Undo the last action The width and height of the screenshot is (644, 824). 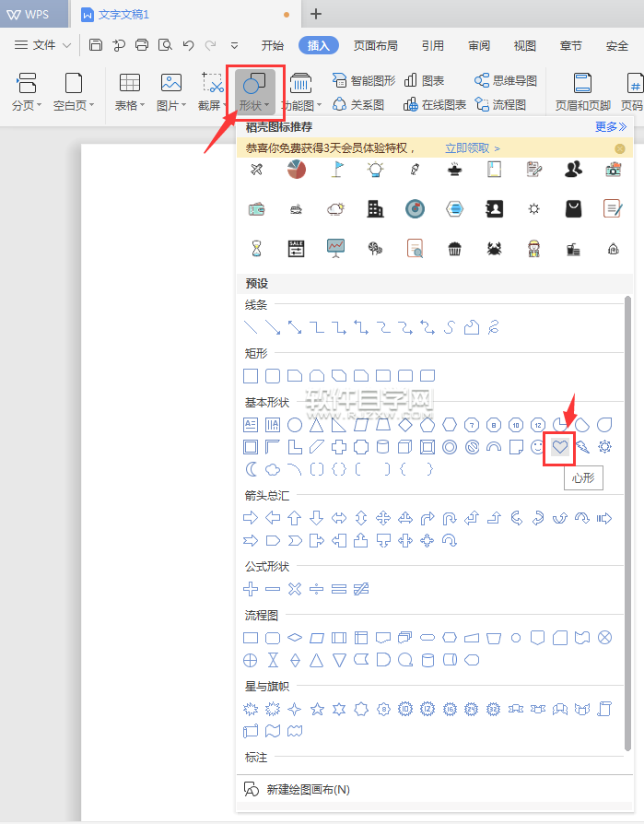click(x=188, y=46)
